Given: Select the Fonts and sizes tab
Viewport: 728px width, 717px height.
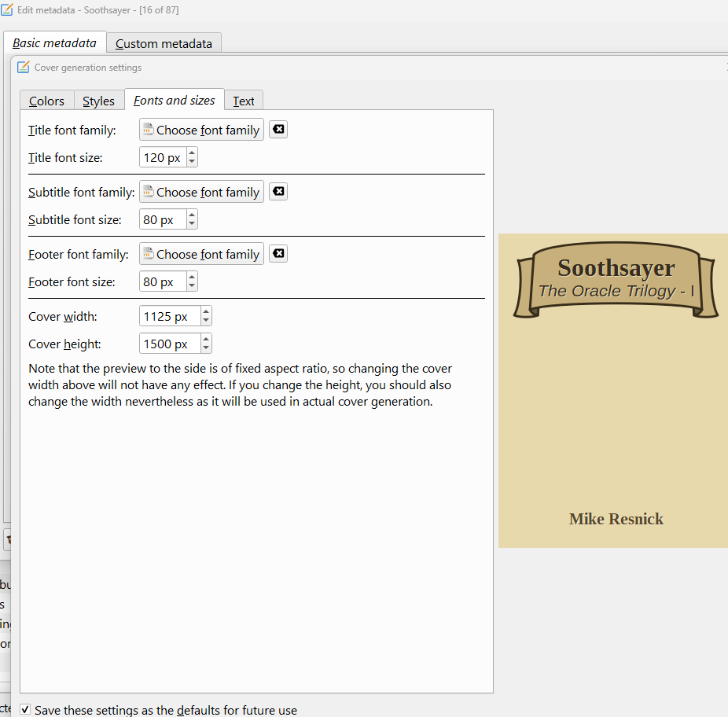Looking at the screenshot, I should 175,100.
